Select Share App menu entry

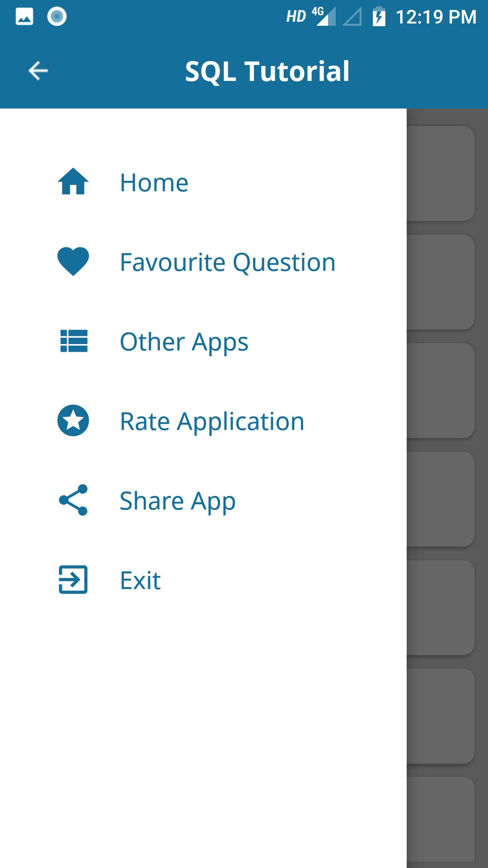point(203,500)
